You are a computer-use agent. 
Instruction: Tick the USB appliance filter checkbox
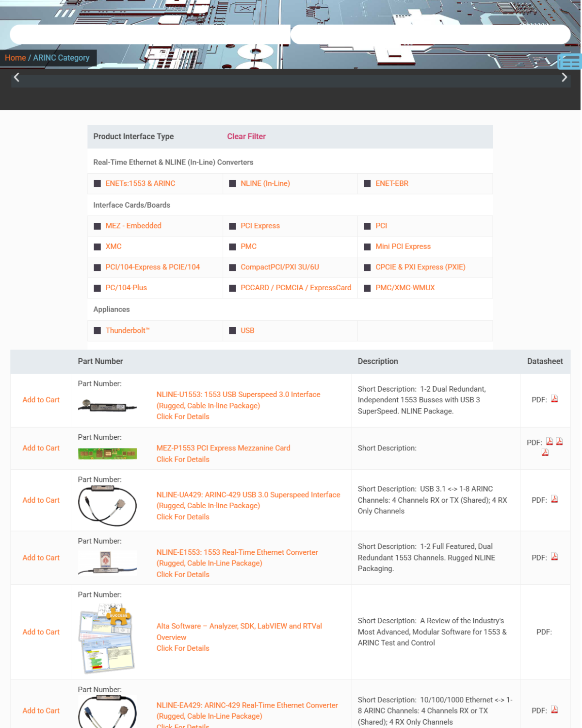(232, 331)
